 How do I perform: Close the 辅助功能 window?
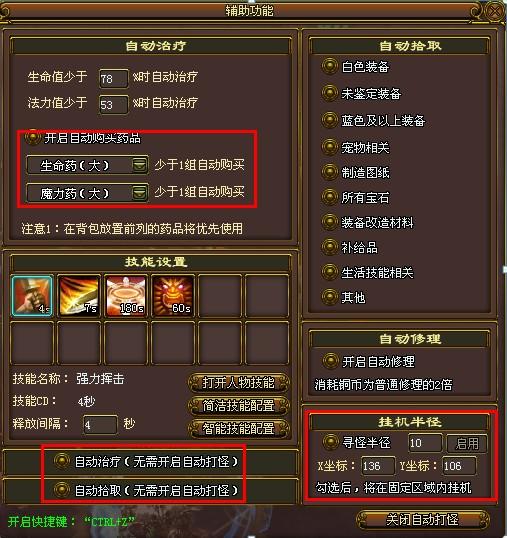(495, 11)
